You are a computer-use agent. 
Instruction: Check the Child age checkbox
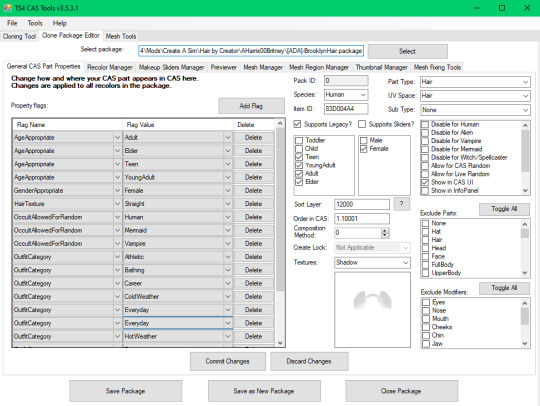(299, 149)
